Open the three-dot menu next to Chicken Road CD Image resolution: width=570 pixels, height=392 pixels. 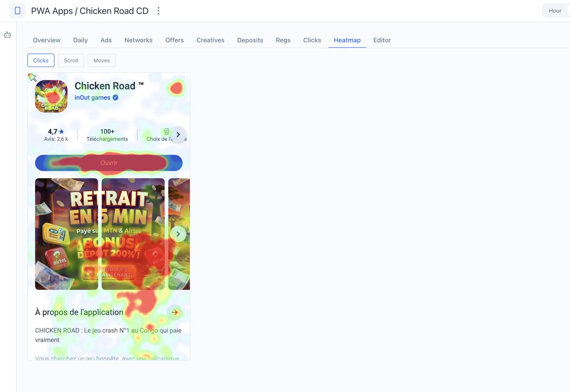pyautogui.click(x=159, y=11)
